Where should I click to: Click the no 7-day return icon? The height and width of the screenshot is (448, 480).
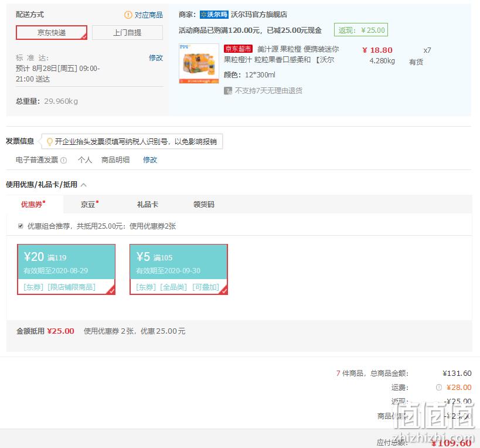[228, 91]
